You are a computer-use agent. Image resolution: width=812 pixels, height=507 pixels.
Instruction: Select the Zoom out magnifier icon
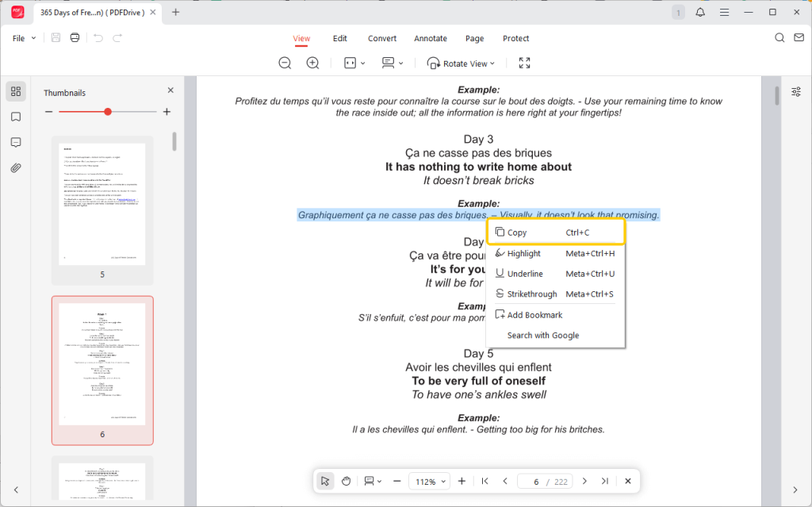point(285,63)
